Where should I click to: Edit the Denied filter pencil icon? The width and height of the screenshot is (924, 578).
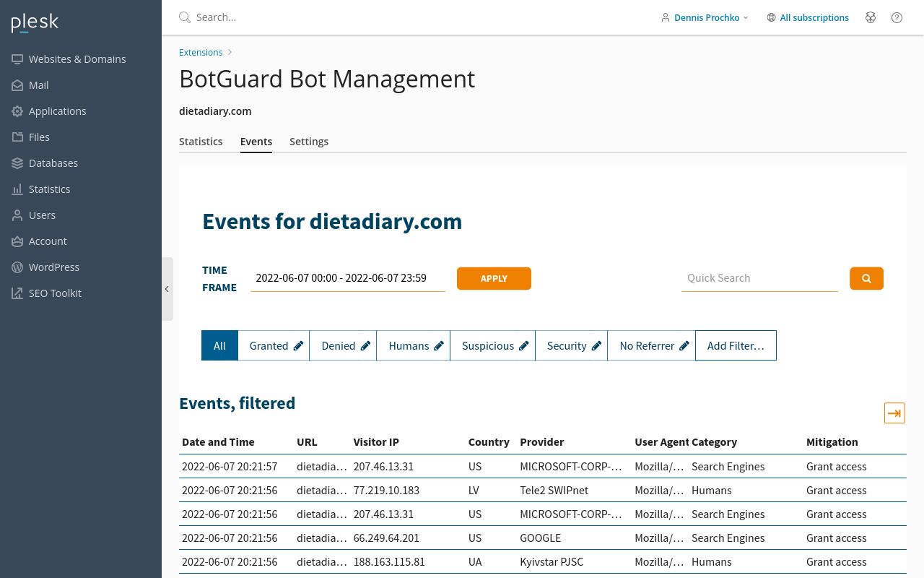click(365, 346)
